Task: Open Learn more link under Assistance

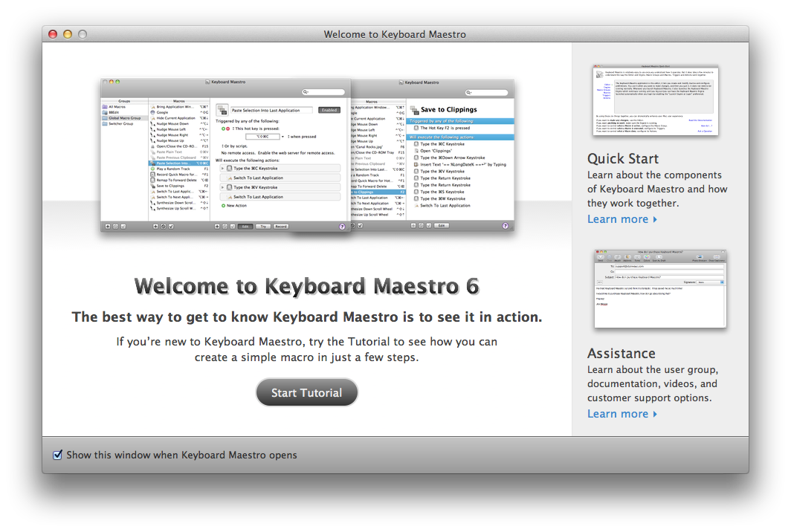Action: (622, 414)
